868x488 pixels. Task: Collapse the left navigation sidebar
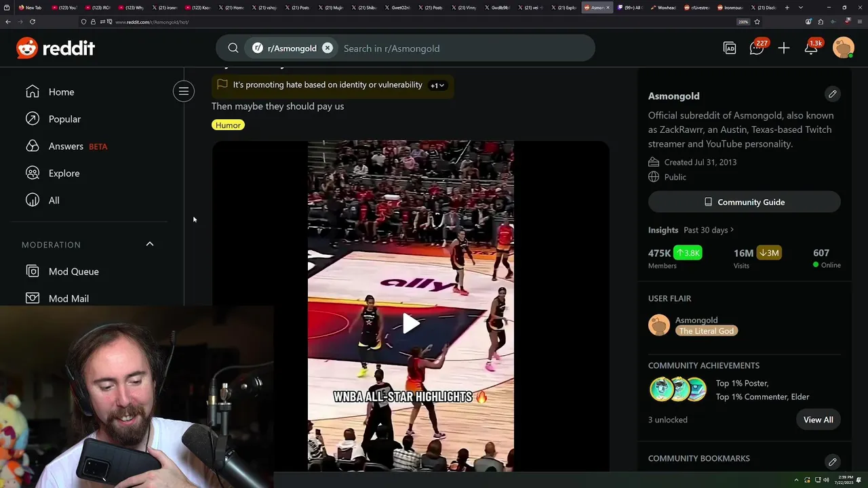click(x=184, y=91)
